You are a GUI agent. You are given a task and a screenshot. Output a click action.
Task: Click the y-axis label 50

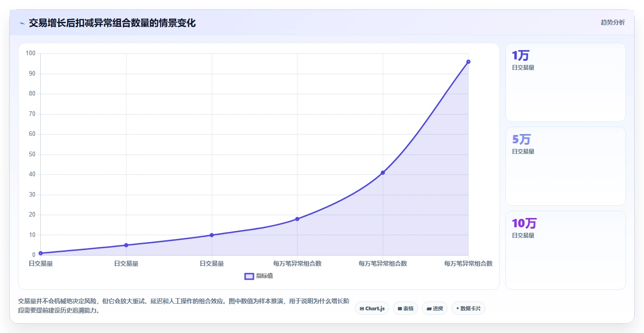coord(32,154)
